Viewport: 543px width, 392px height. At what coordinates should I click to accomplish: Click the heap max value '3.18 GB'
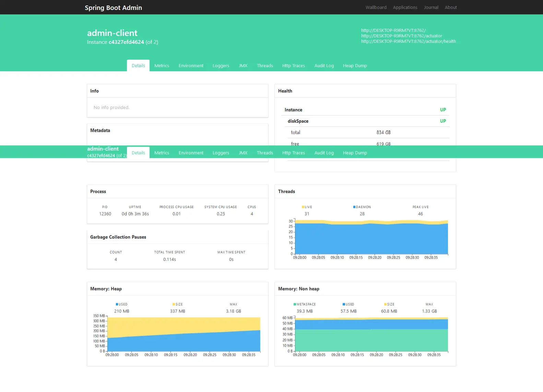(x=234, y=311)
